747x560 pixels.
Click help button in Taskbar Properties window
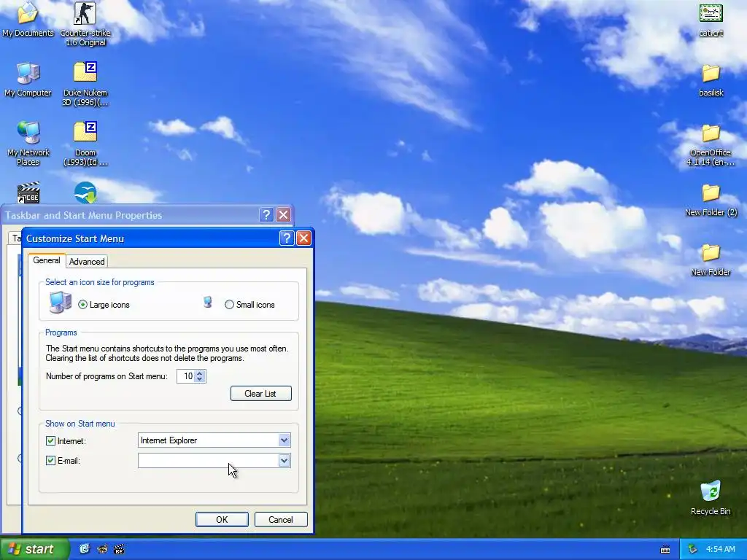click(267, 215)
